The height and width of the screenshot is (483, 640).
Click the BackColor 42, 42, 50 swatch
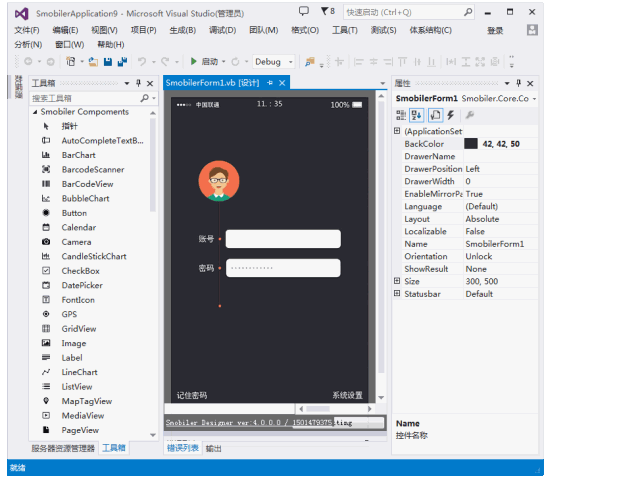[471, 144]
